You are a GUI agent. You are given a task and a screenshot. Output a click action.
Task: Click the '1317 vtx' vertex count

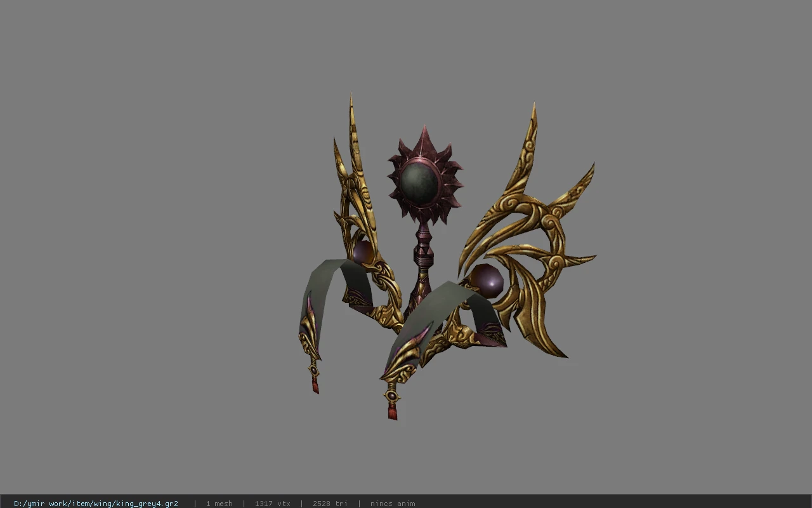(273, 504)
